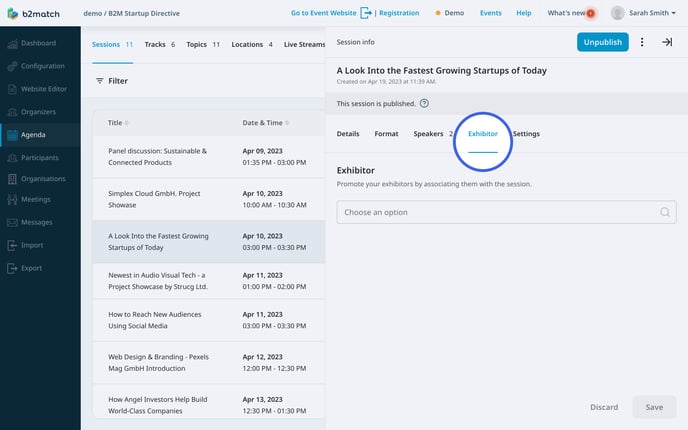Sort sessions by Title column arrow
This screenshot has width=688, height=430.
127,123
